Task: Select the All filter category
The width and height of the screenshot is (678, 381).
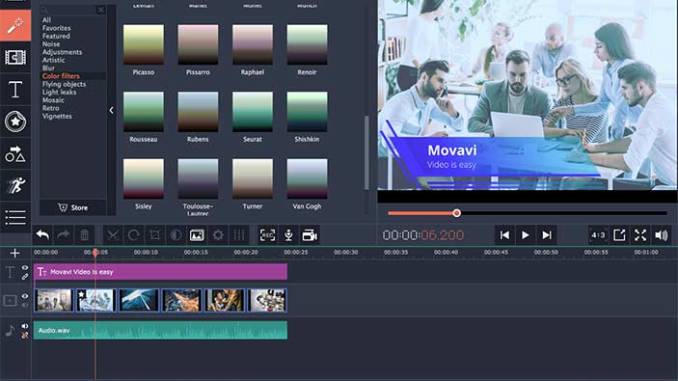Action: coord(46,20)
